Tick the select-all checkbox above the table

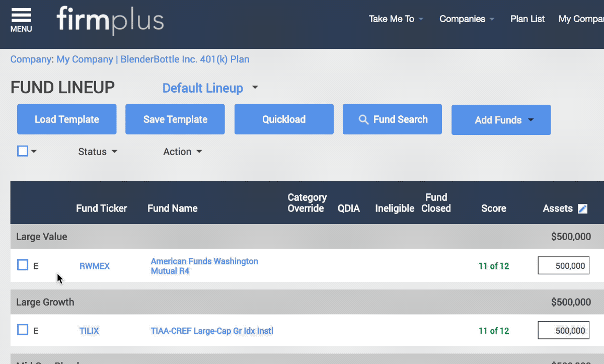pyautogui.click(x=23, y=151)
